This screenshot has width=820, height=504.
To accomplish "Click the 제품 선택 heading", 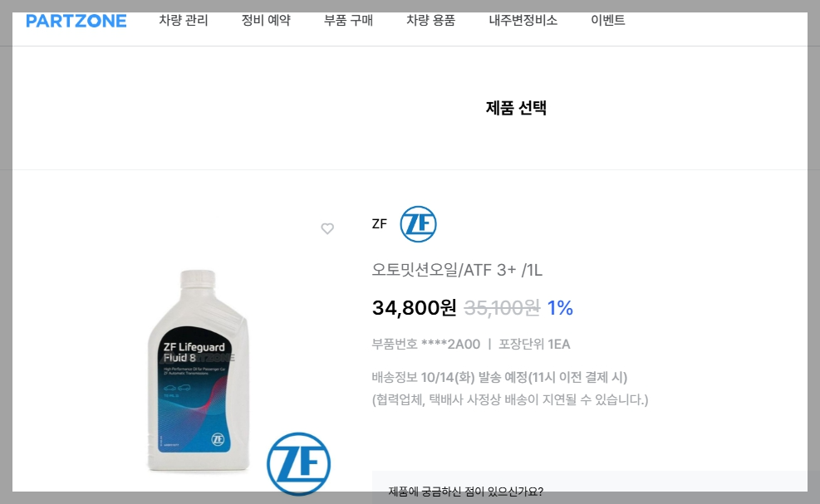I will coord(516,108).
